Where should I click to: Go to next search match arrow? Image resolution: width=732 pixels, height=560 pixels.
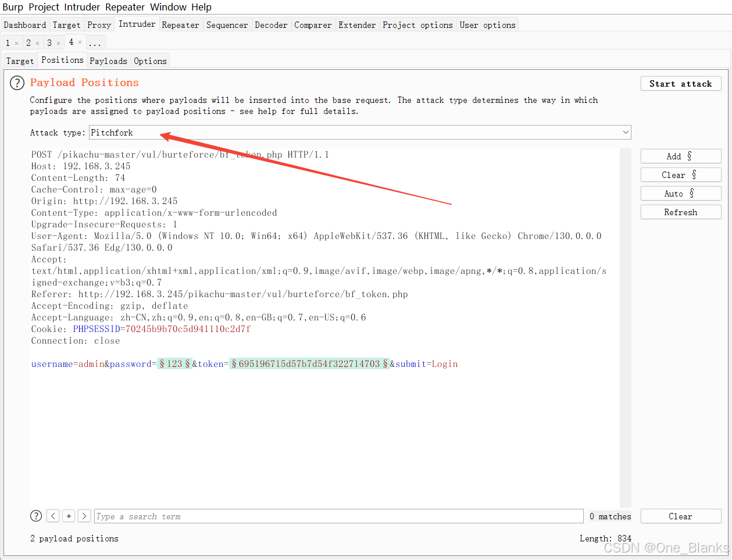84,516
